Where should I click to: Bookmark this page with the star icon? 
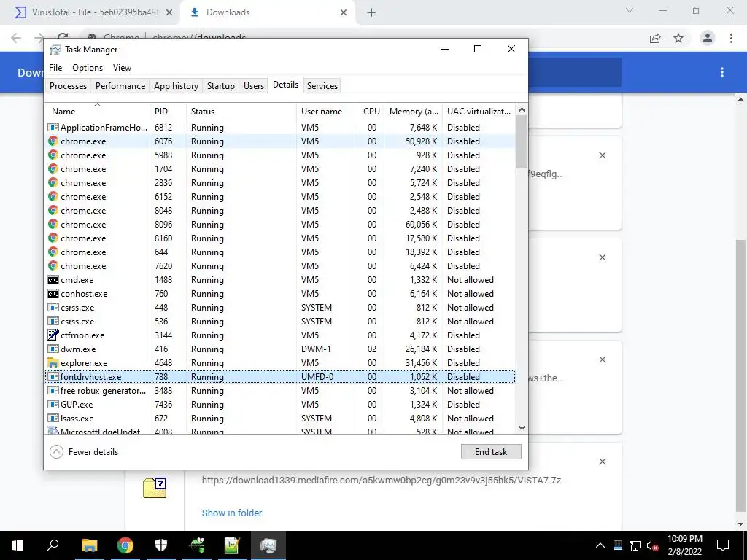tap(678, 38)
